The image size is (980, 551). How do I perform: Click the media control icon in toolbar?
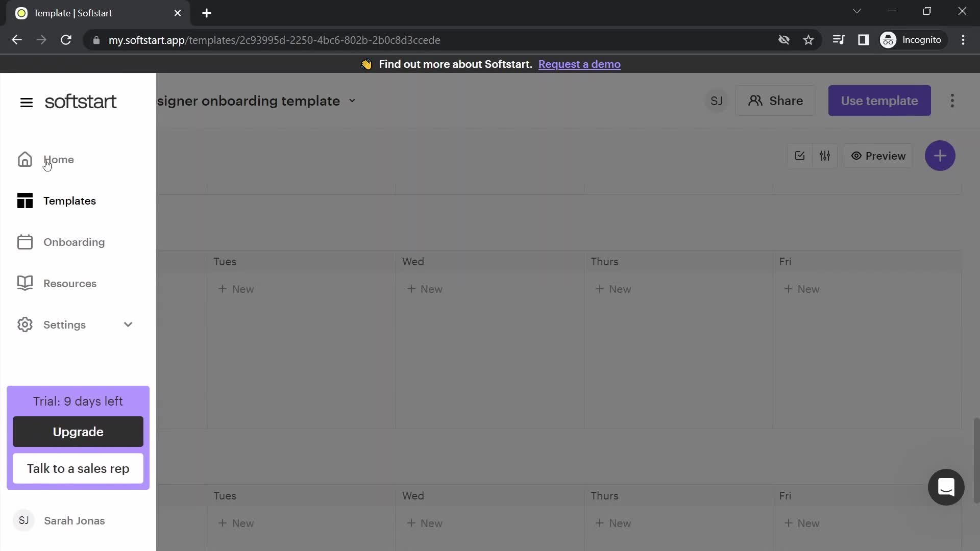[x=839, y=40]
